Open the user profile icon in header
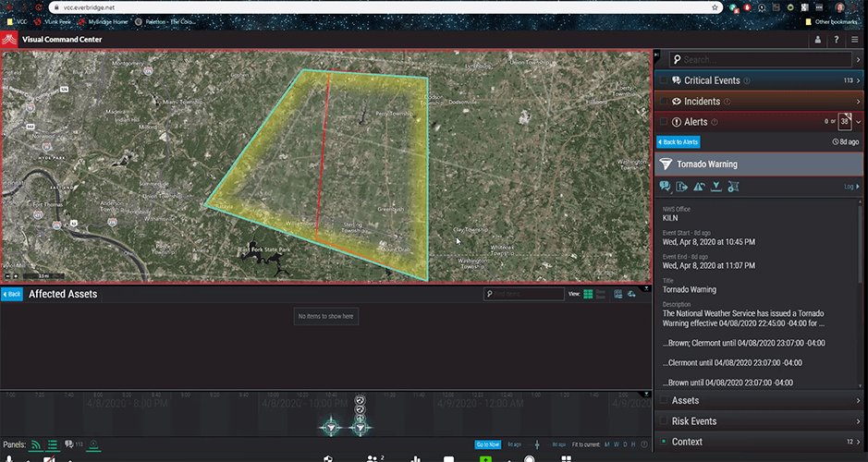 818,40
